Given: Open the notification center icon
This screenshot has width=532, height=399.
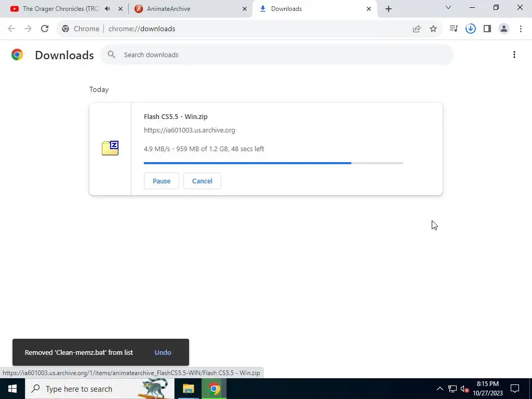Looking at the screenshot, I should (x=515, y=389).
